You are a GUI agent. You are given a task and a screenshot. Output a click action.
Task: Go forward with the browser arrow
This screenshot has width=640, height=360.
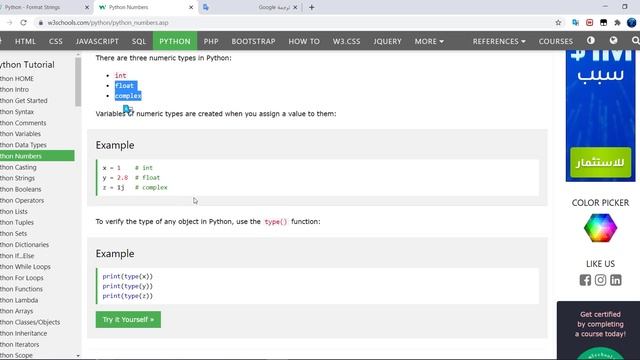(x=9, y=23)
